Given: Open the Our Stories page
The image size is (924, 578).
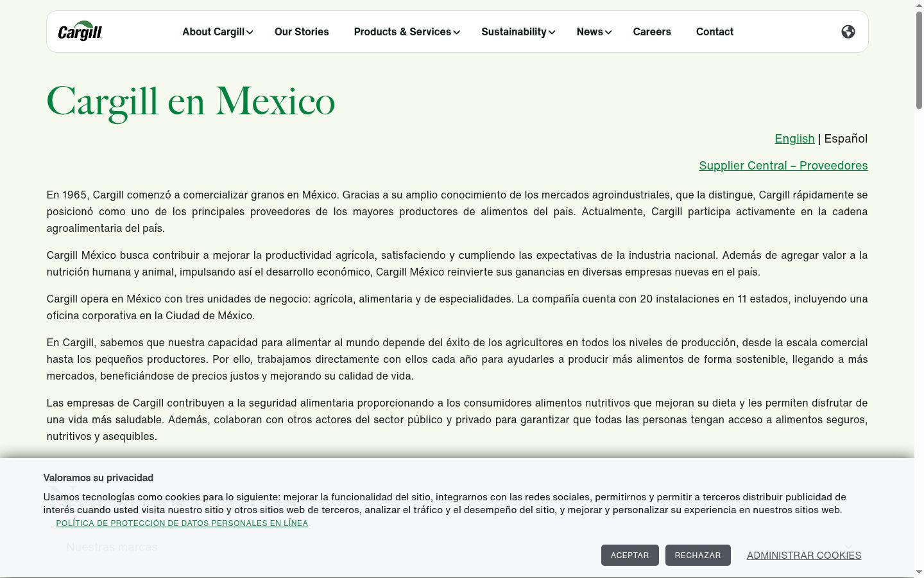Looking at the screenshot, I should (x=302, y=31).
